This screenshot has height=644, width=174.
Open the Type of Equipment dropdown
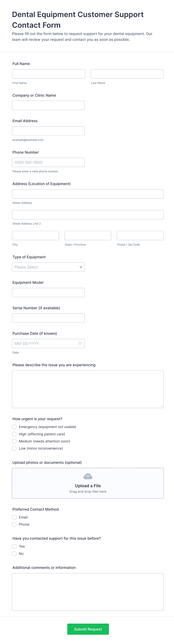[48, 267]
